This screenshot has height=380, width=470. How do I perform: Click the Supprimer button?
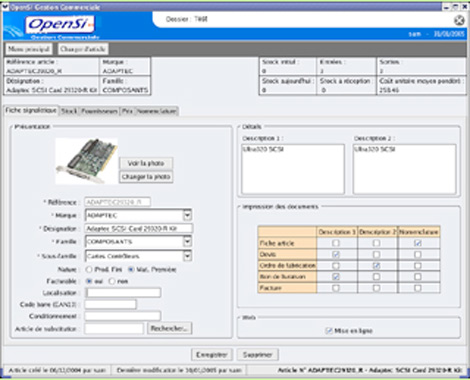click(x=257, y=355)
